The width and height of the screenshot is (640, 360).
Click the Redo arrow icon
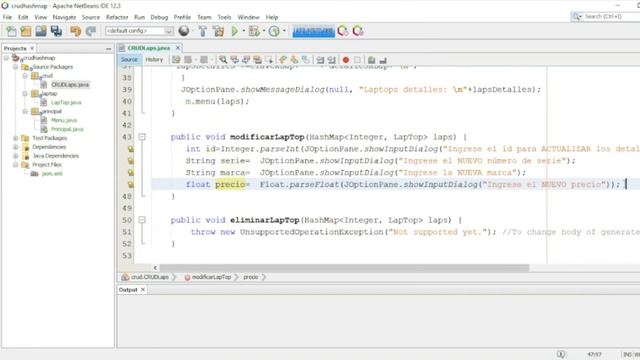(x=91, y=31)
